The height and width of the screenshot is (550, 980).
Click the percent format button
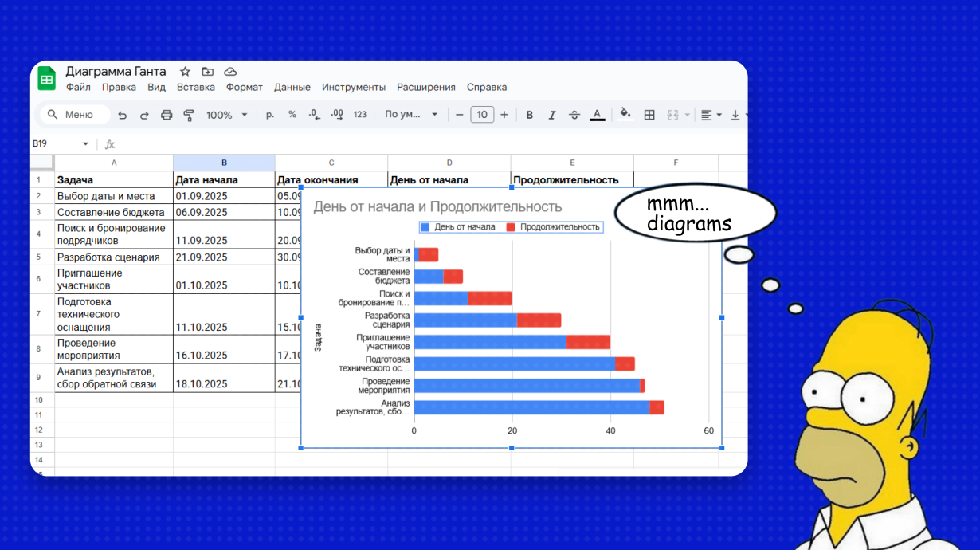click(292, 115)
